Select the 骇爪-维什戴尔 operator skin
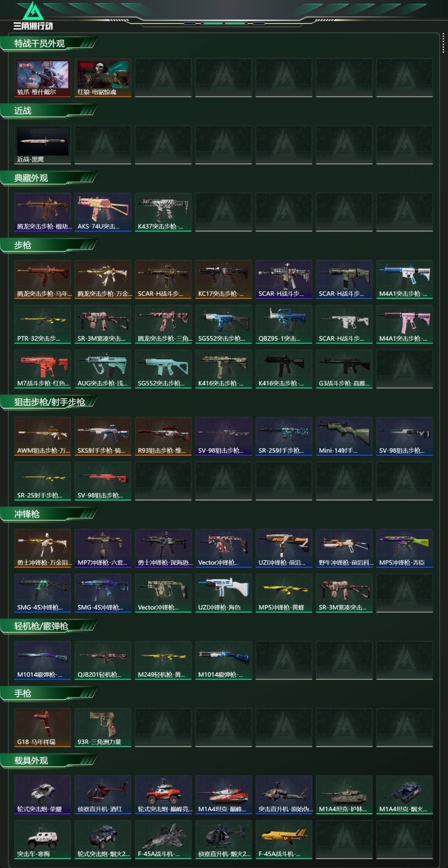 tap(43, 78)
